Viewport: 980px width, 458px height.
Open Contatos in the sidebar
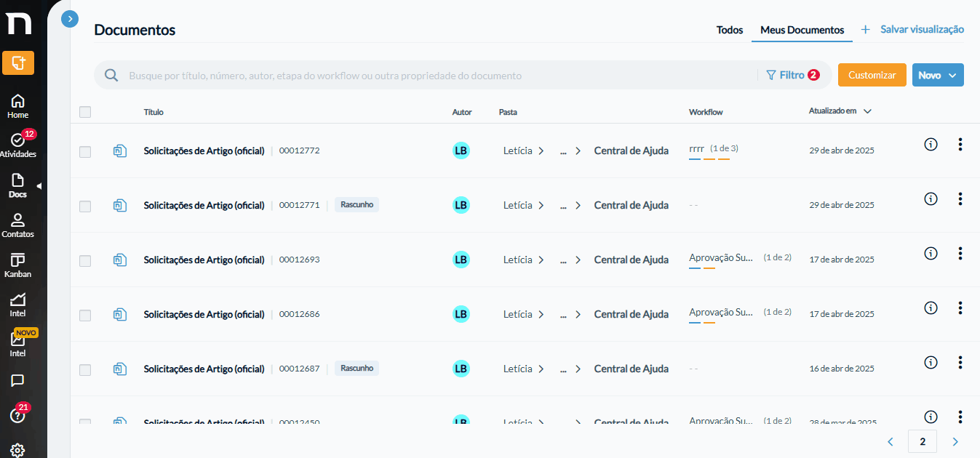(18, 225)
